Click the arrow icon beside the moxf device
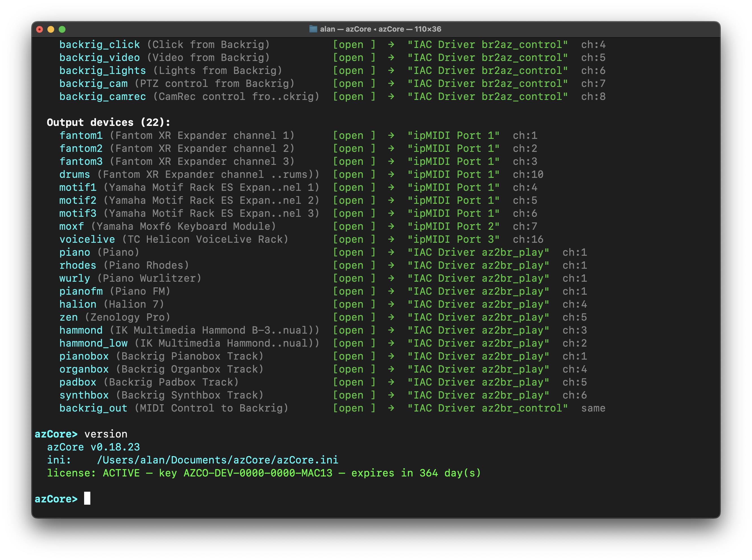Image resolution: width=752 pixels, height=560 pixels. (392, 226)
